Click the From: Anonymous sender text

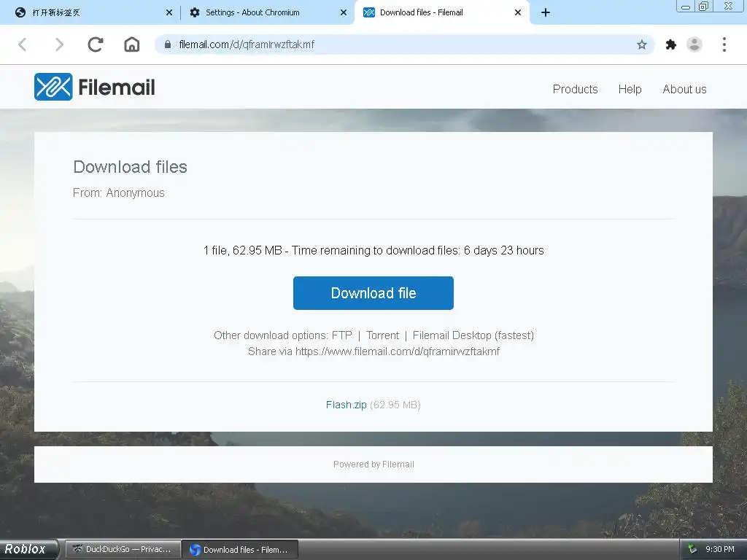[119, 192]
